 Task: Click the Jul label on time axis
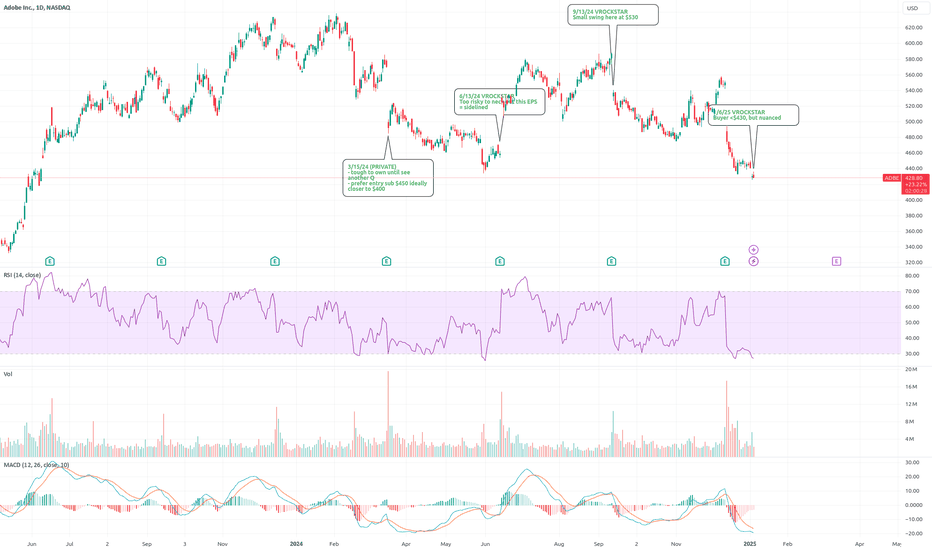coord(70,544)
